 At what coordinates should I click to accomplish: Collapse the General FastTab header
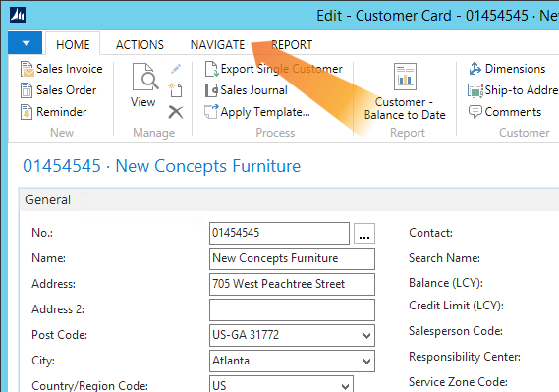289,199
